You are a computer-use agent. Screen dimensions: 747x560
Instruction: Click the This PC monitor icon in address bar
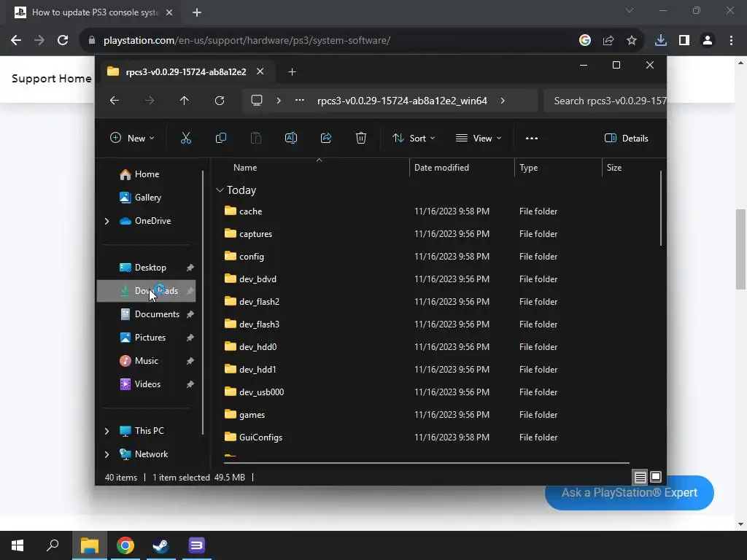(x=257, y=101)
